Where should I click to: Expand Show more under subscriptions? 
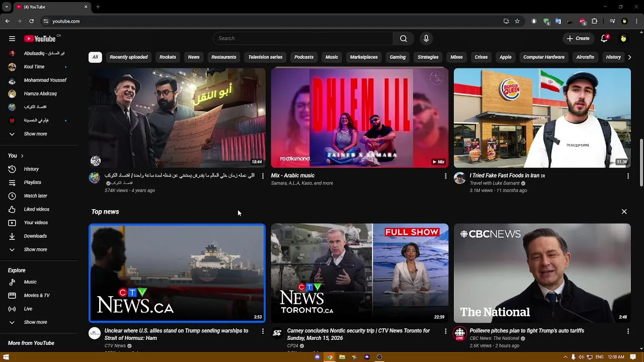click(35, 134)
